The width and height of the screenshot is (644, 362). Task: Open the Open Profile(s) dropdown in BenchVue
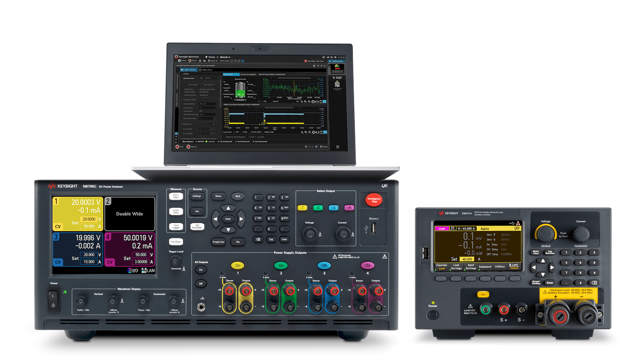point(209,85)
